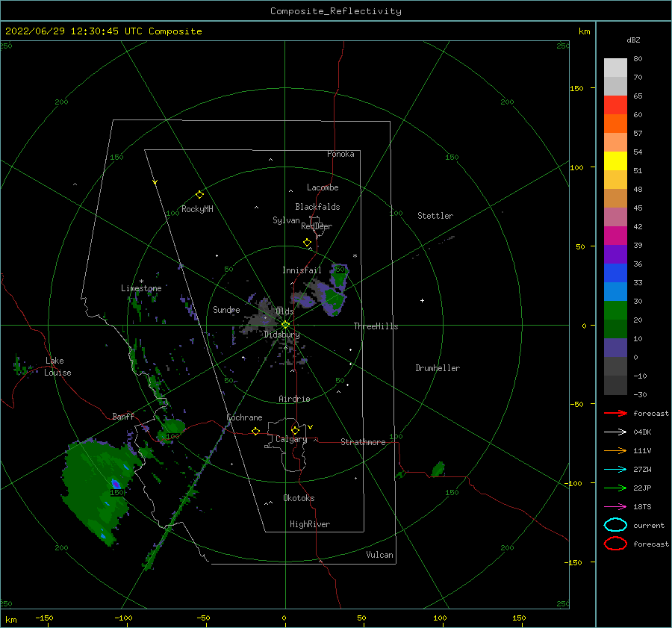Select the 33 dBZ blue color swatch

[x=615, y=273]
